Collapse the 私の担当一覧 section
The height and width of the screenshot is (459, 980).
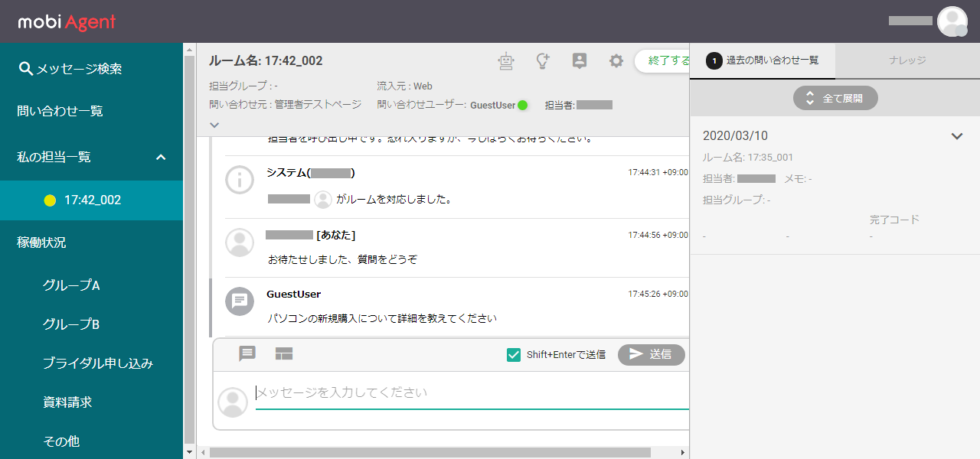161,157
